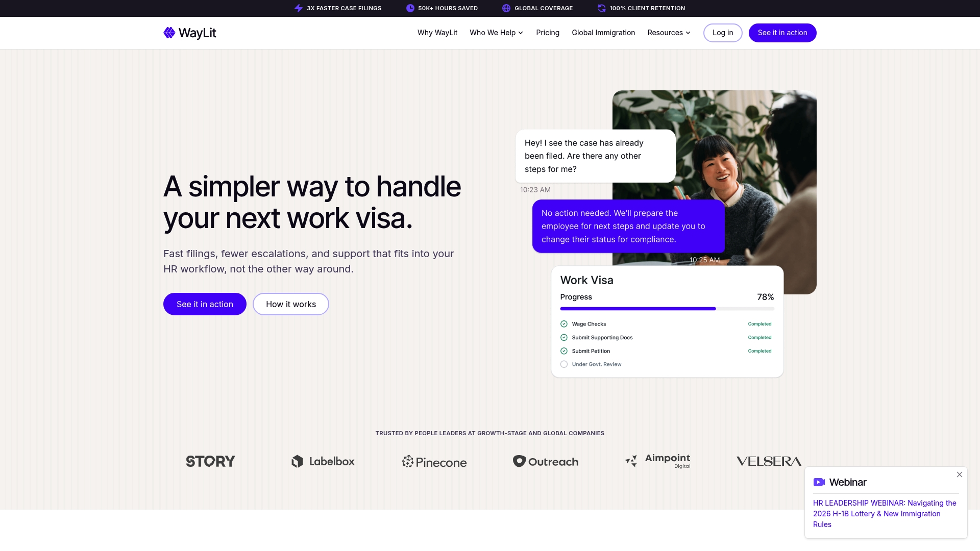This screenshot has width=980, height=551.
Task: Click the Outreach logo
Action: (x=546, y=461)
